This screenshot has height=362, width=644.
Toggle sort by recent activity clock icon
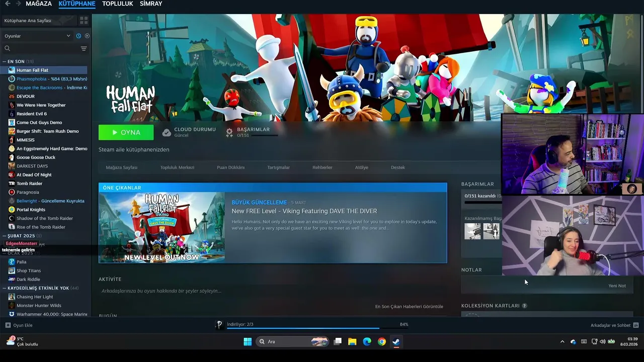tap(78, 36)
